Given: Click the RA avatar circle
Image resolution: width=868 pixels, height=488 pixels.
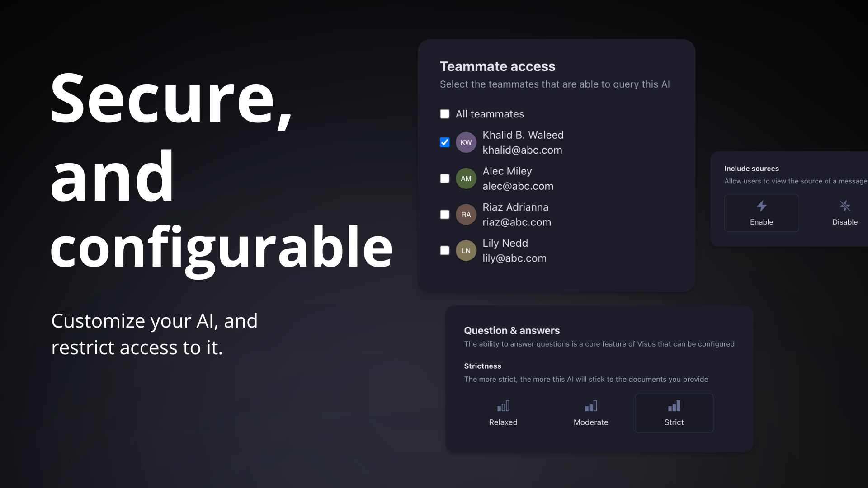Looking at the screenshot, I should (466, 215).
